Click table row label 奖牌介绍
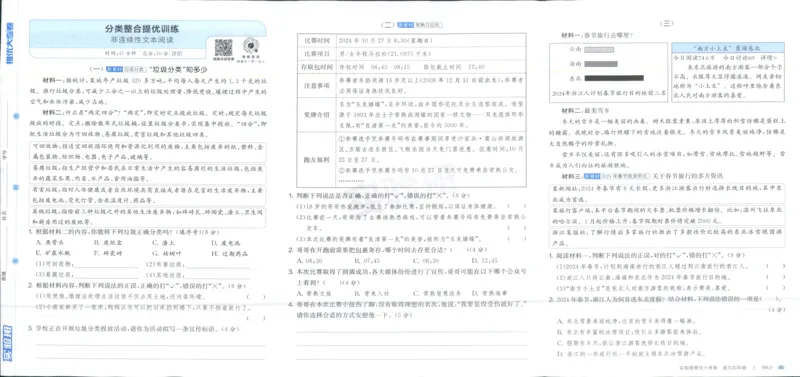 coord(317,116)
